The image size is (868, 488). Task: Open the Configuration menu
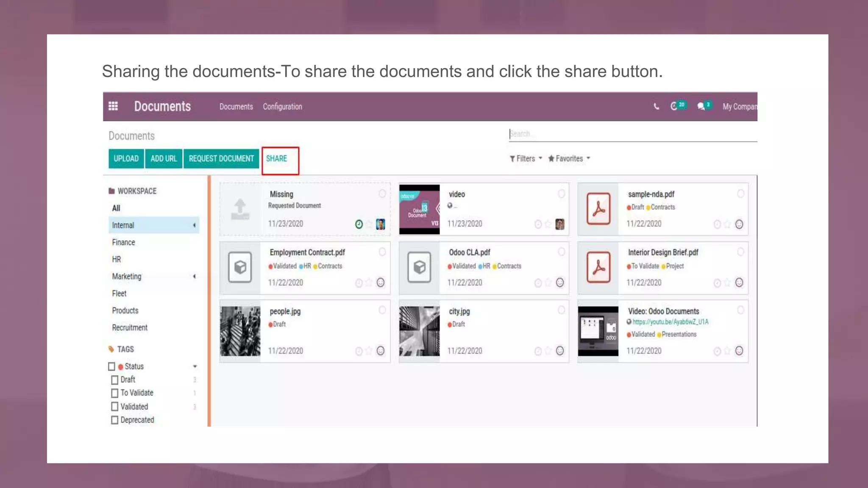coord(282,107)
